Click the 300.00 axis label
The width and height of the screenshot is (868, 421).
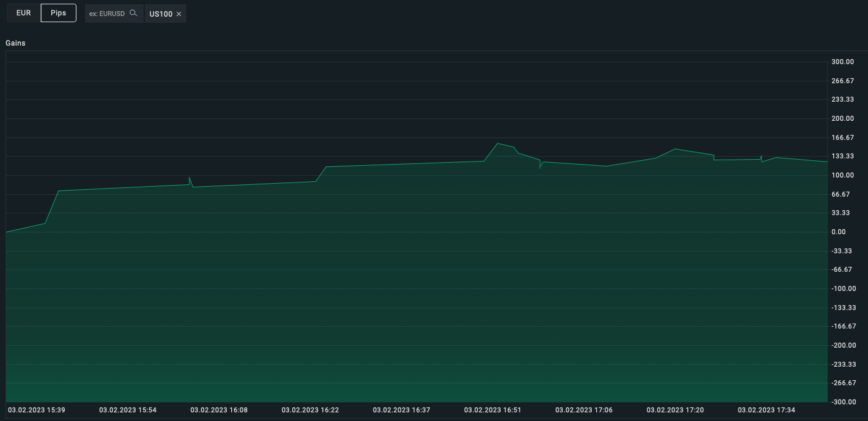point(843,62)
